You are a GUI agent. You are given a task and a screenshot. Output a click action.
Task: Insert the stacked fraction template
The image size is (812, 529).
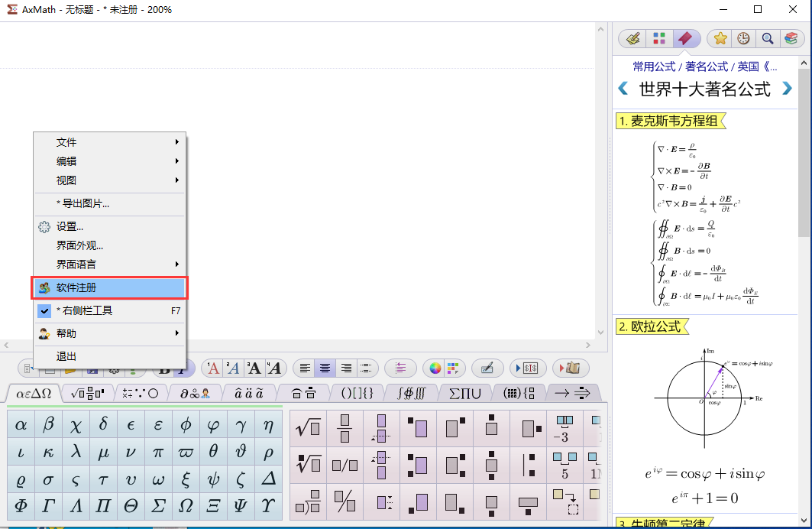point(345,428)
